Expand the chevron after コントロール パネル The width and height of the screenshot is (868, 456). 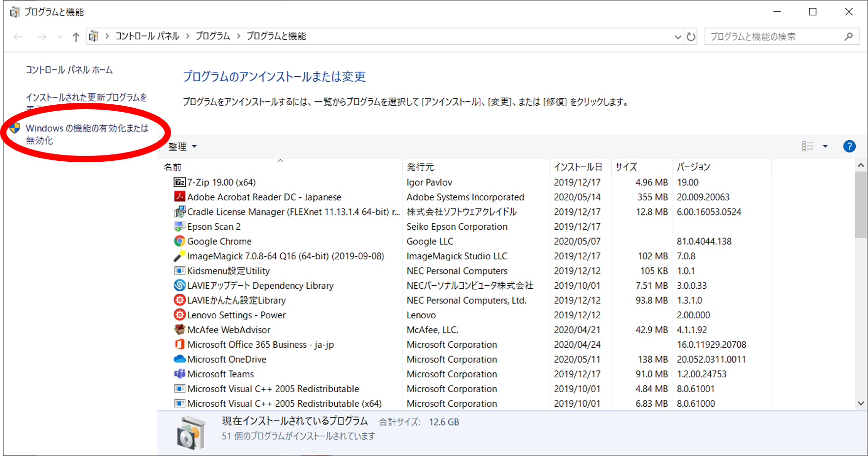[x=187, y=36]
